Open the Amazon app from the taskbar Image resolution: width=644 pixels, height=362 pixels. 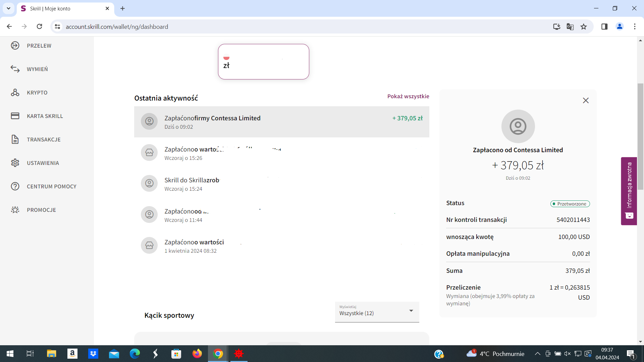[x=72, y=354]
